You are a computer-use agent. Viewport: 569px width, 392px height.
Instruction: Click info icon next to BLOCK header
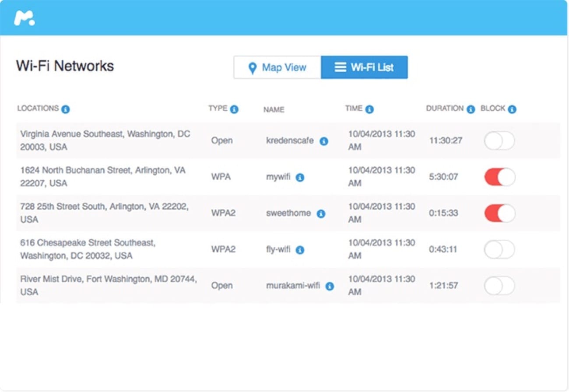coord(512,109)
